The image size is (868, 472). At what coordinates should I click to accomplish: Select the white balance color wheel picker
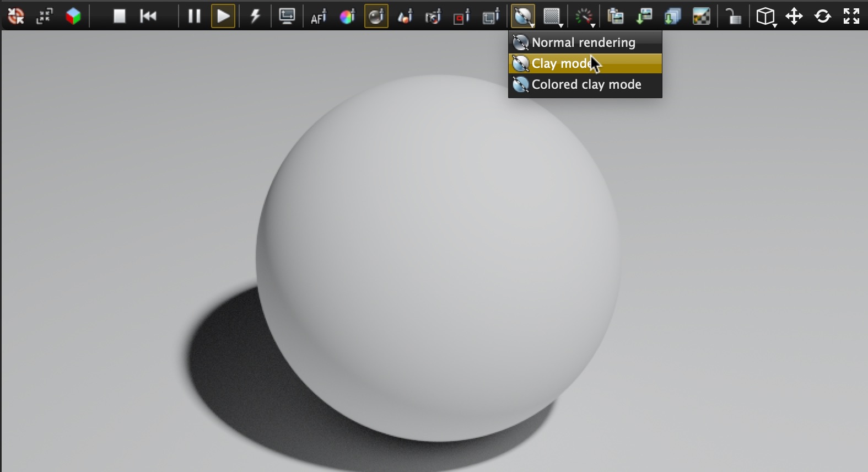click(x=347, y=16)
